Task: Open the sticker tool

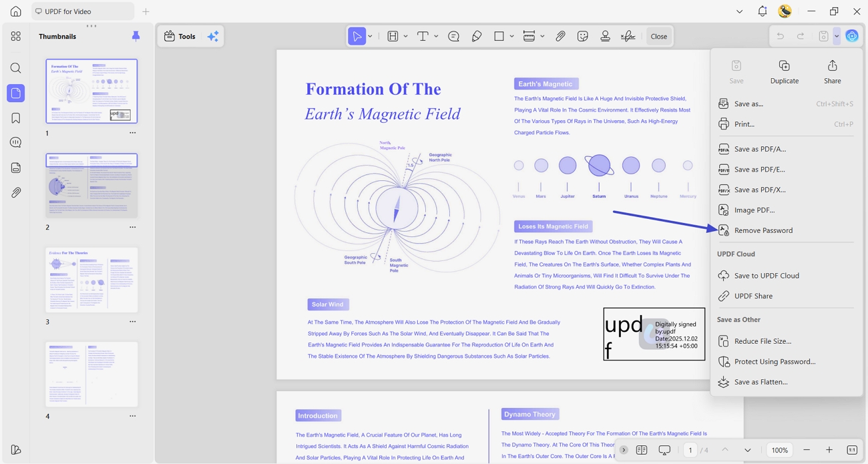Action: point(583,36)
